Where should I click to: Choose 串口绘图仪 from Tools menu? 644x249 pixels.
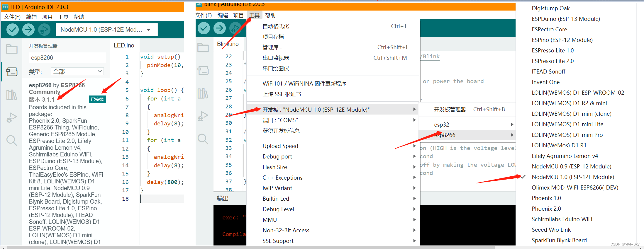coord(333,69)
